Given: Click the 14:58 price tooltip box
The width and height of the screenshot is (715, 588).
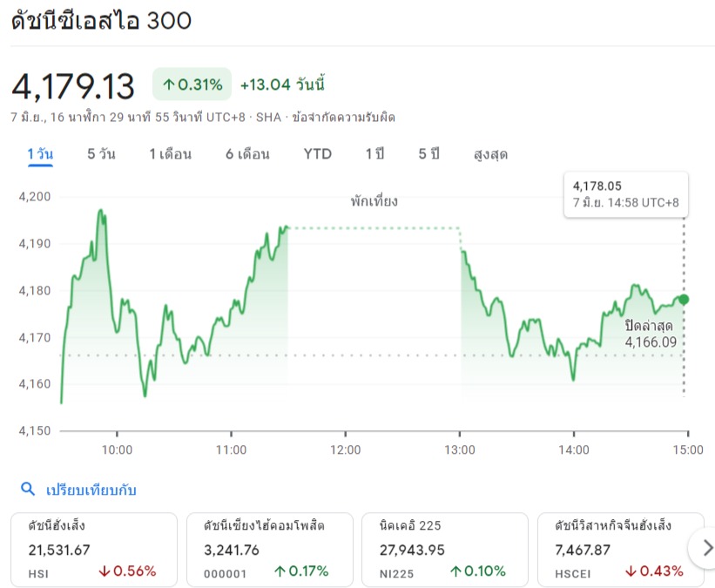Looking at the screenshot, I should point(626,194).
